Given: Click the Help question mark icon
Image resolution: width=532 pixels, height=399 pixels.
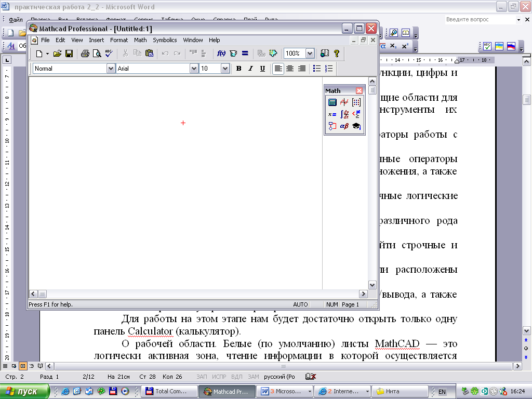Looking at the screenshot, I should 336,54.
